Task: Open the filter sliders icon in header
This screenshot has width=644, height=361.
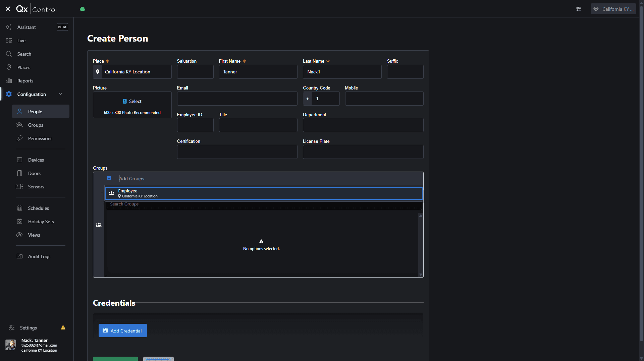Action: (x=579, y=9)
